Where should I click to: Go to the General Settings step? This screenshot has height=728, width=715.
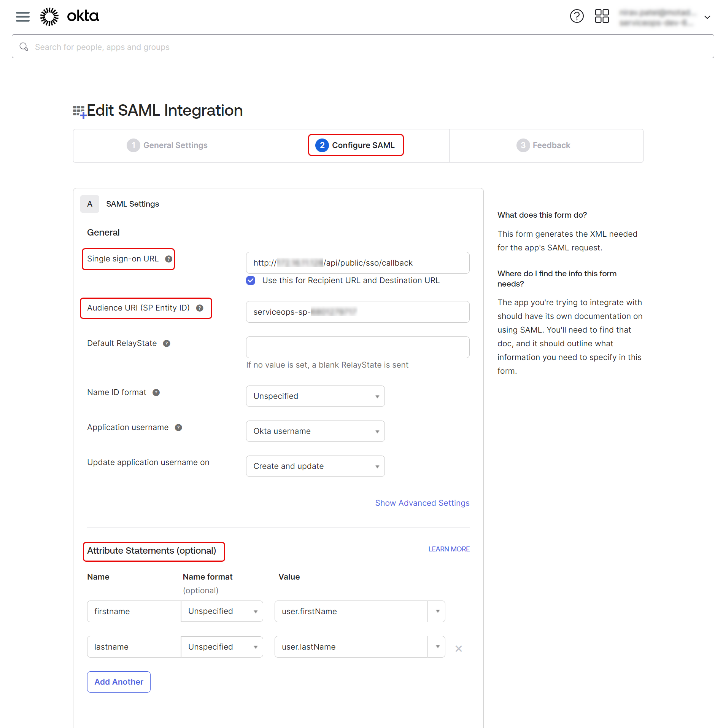point(167,145)
